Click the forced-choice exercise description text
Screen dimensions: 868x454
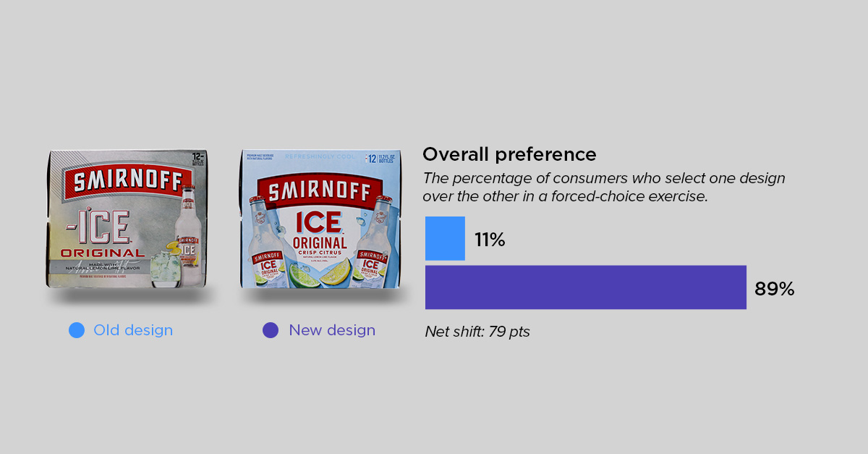604,187
